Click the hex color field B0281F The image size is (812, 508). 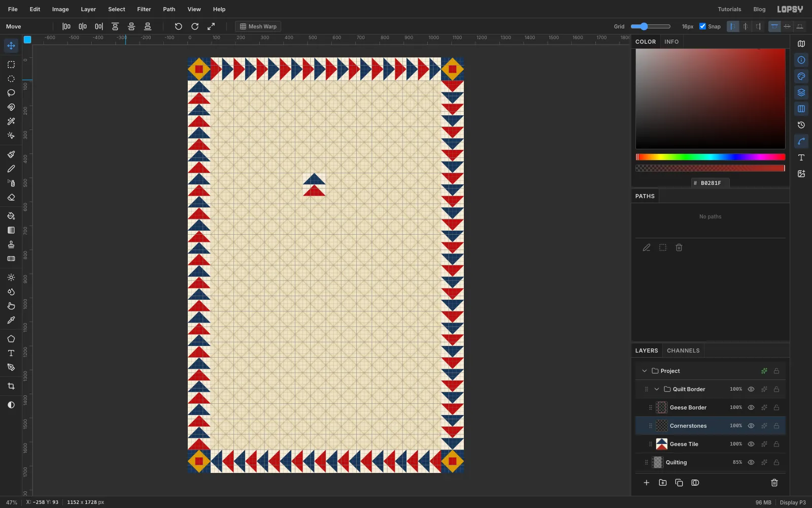[710, 183]
